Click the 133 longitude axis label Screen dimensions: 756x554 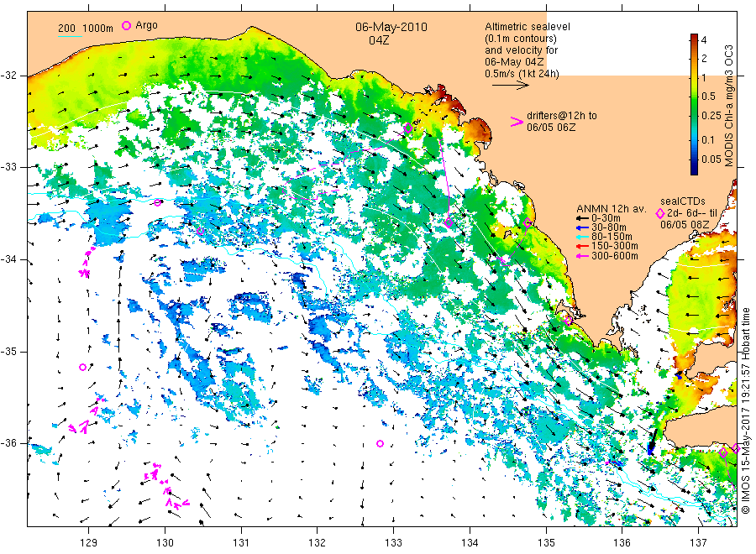coord(393,543)
